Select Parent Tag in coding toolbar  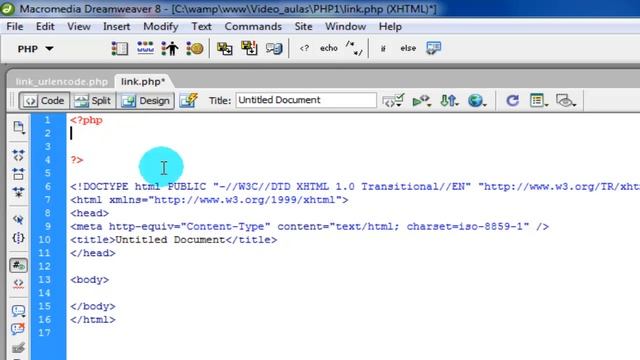(18, 220)
